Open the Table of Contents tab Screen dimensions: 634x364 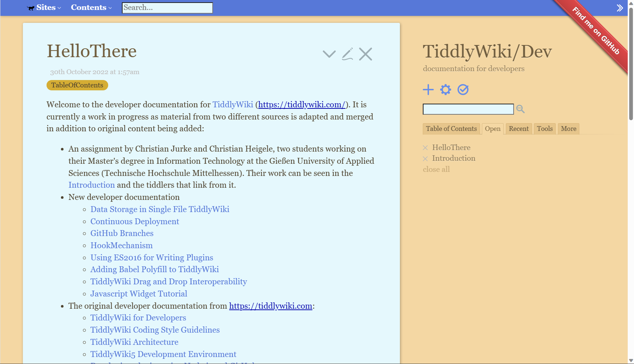[x=451, y=129]
